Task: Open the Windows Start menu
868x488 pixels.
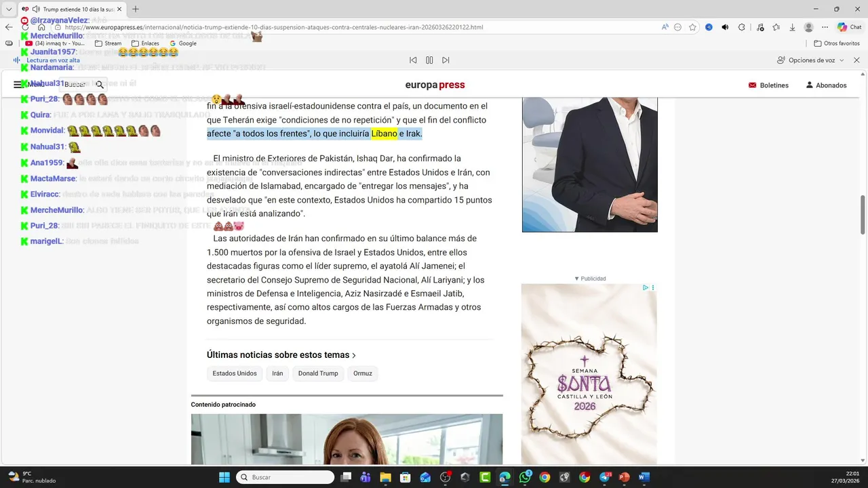Action: click(x=224, y=477)
